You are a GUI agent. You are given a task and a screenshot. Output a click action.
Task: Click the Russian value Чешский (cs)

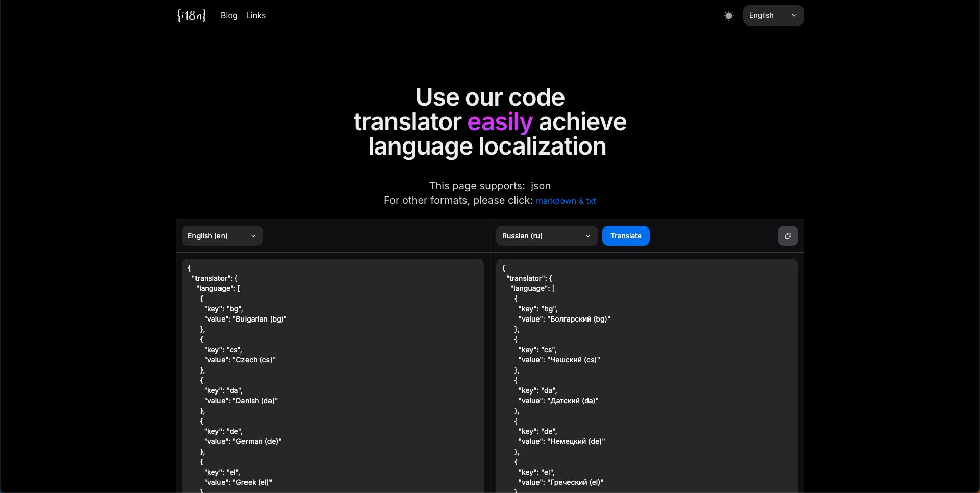574,360
